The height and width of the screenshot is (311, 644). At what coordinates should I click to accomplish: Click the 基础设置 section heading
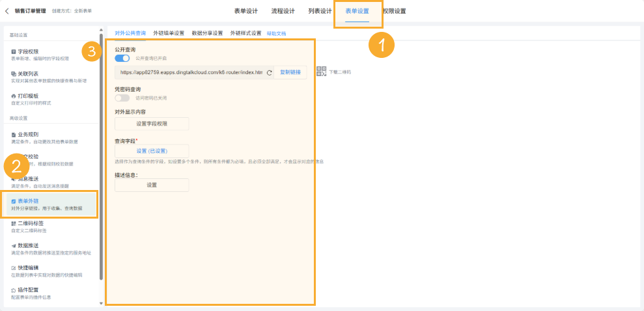18,35
